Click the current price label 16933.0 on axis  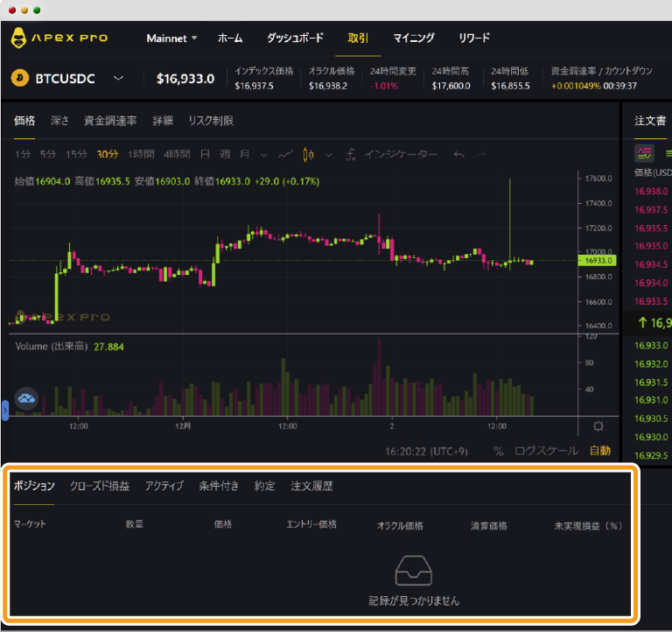click(x=598, y=260)
